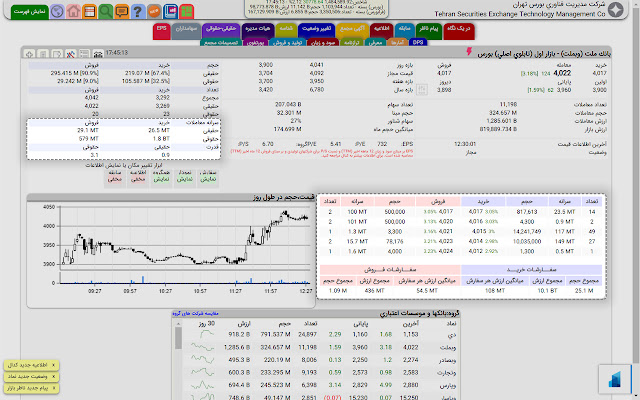Click the 30-day sparkline for وبملت

point(202,347)
